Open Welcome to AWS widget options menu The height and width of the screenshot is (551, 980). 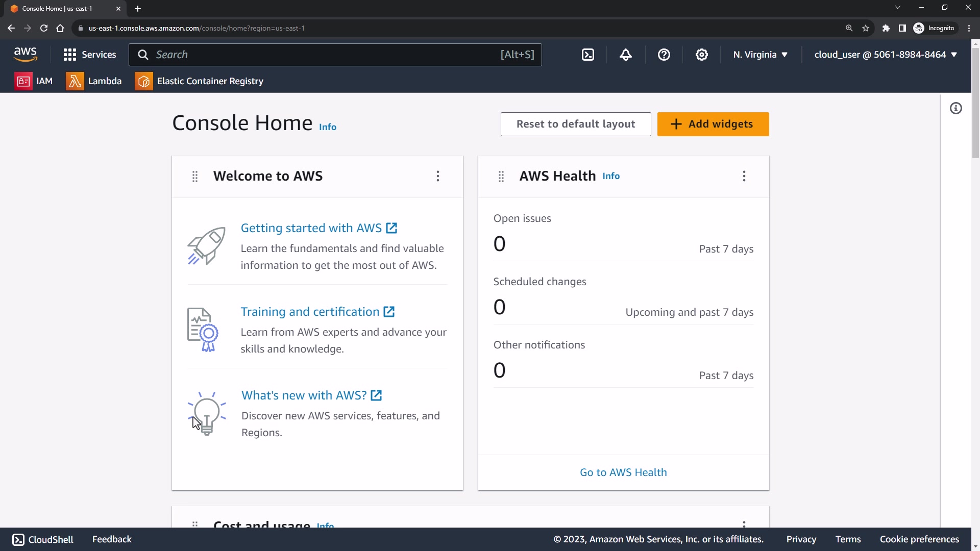tap(438, 176)
